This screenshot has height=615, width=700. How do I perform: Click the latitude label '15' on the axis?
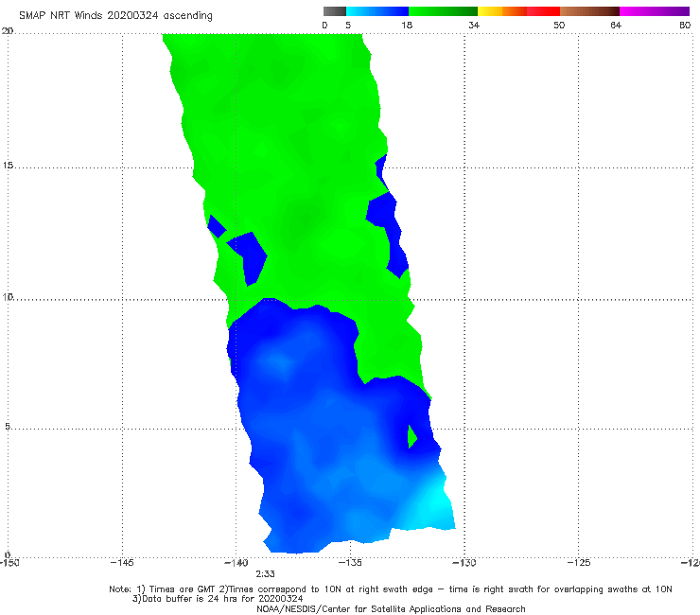(x=8, y=166)
